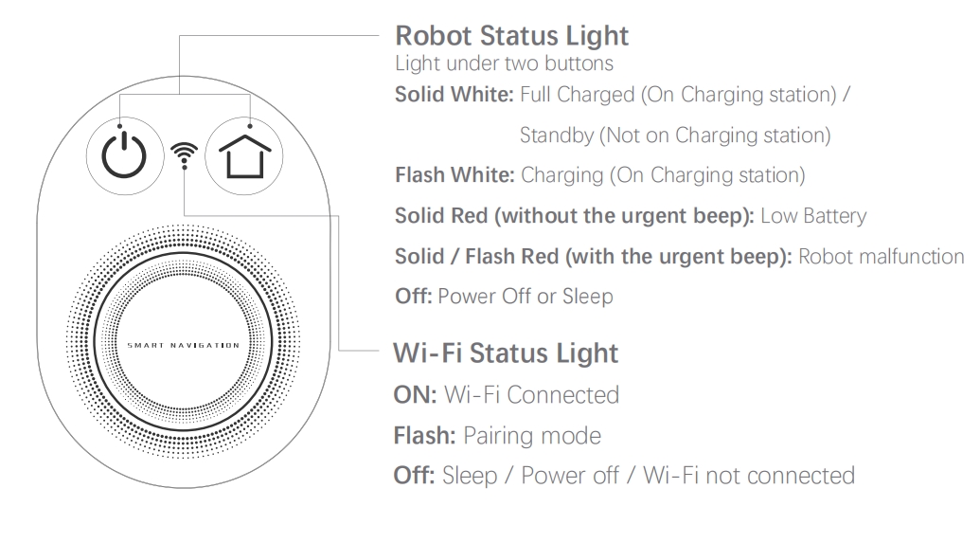Click the ON: Wi-Fi Connected line
This screenshot has width=980, height=543.
tap(507, 395)
